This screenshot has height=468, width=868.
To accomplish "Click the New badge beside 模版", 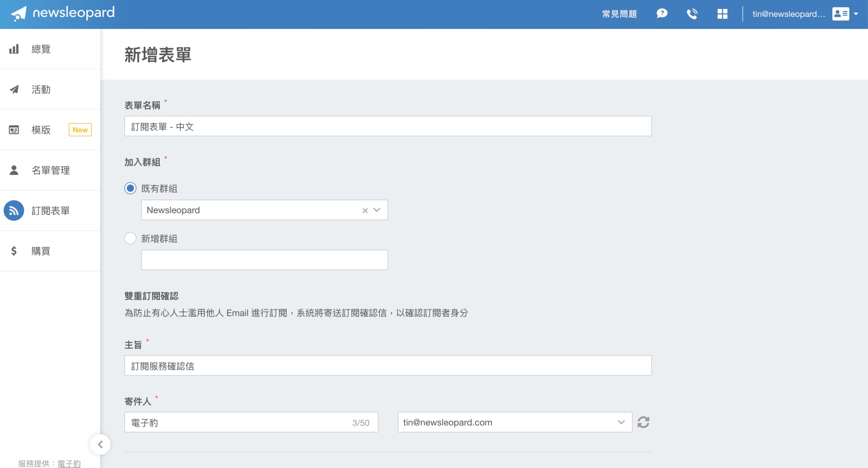I will (80, 130).
